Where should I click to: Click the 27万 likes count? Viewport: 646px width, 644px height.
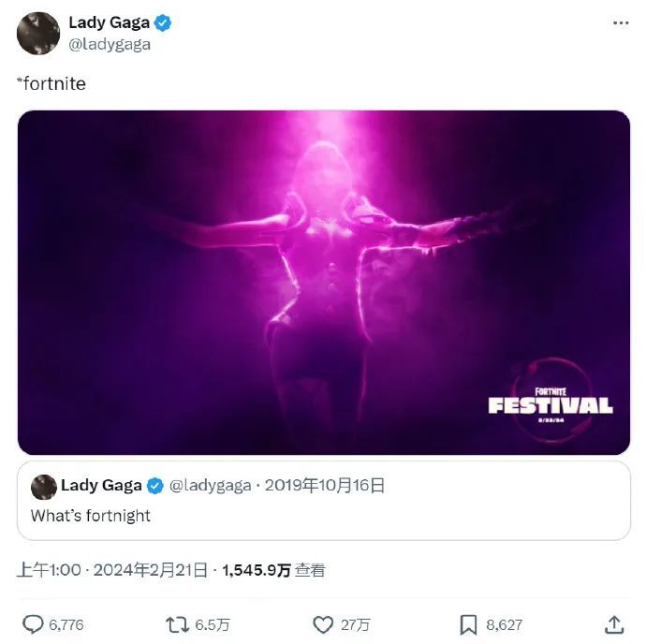pos(356,624)
